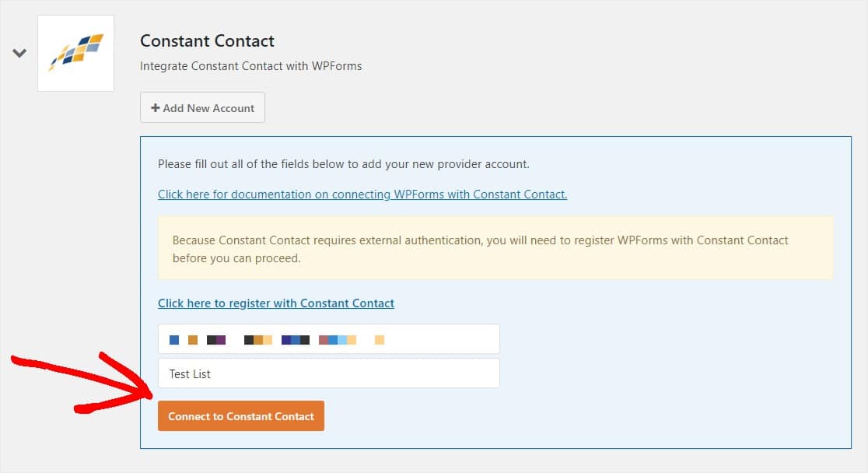
Task: Click into the Test List name field
Action: pyautogui.click(x=328, y=373)
